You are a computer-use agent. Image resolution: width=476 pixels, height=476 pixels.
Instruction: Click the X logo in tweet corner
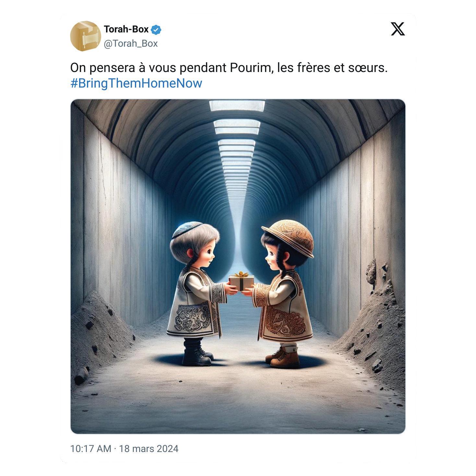click(x=398, y=29)
